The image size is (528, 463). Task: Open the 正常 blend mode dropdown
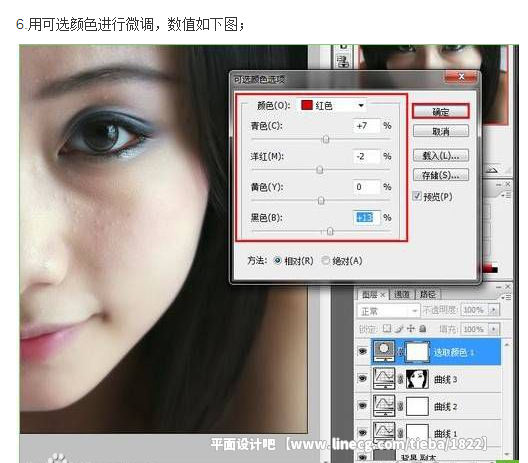click(389, 311)
